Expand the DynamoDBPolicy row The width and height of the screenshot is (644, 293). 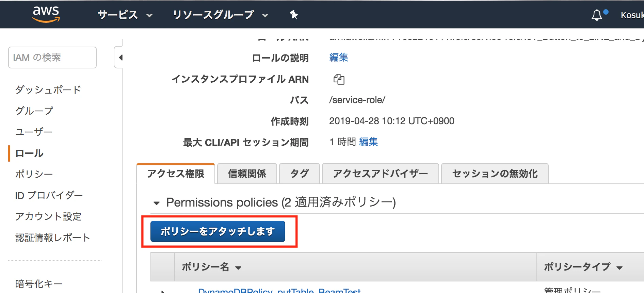pyautogui.click(x=163, y=291)
